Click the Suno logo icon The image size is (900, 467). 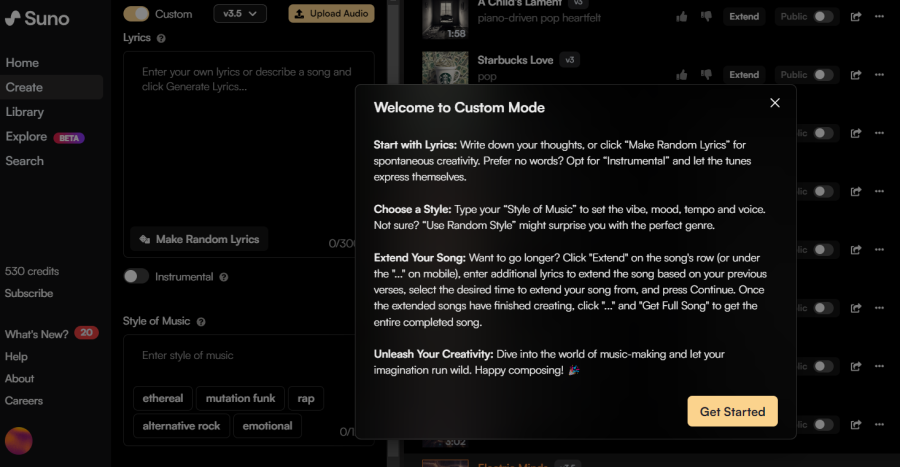pyautogui.click(x=13, y=18)
